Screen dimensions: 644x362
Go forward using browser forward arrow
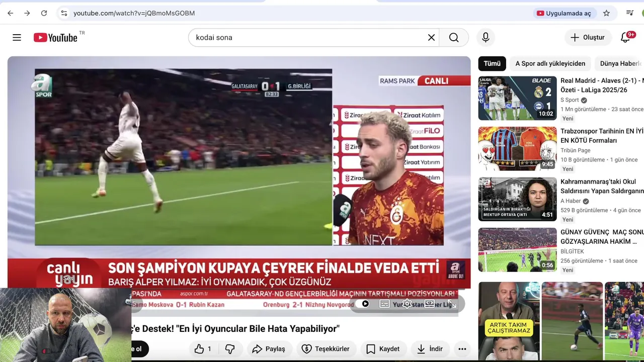click(x=27, y=13)
